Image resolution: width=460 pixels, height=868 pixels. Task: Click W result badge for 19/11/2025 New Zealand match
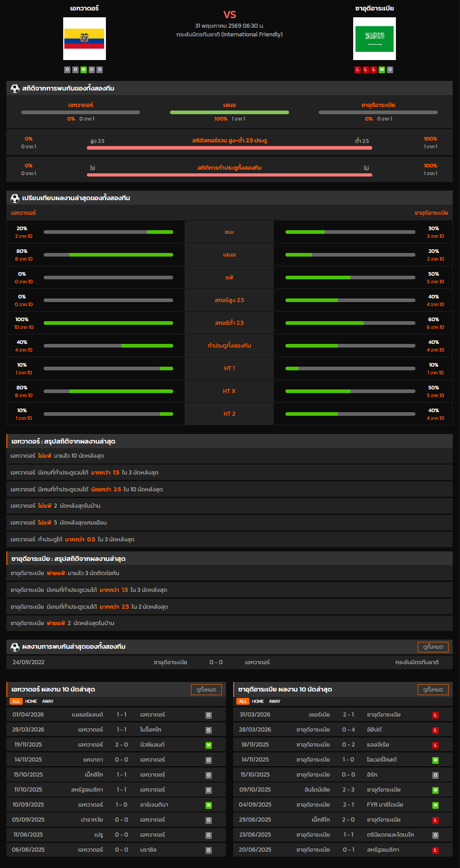coord(209,745)
